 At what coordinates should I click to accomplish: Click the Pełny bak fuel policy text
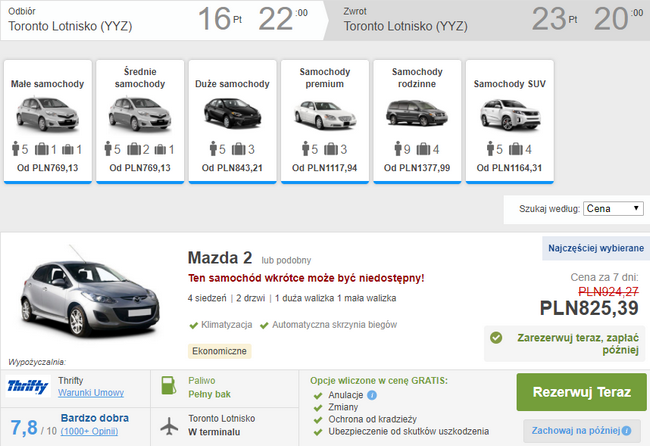click(x=209, y=394)
